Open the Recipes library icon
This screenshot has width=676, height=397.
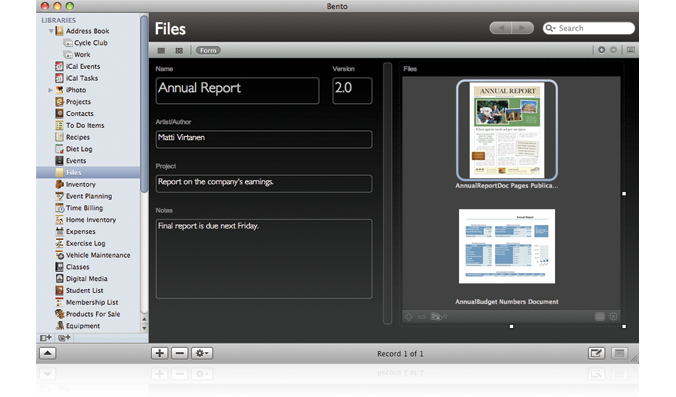pyautogui.click(x=59, y=137)
